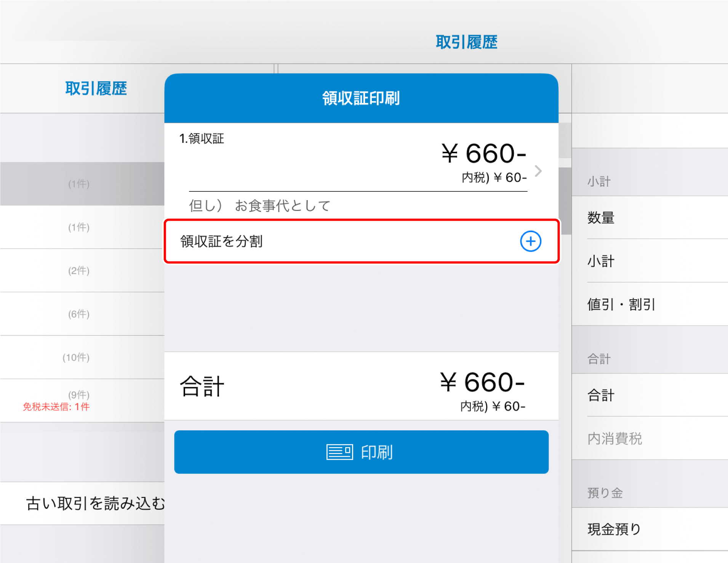Open the (9件) tax-free unsent transaction

tap(79, 400)
